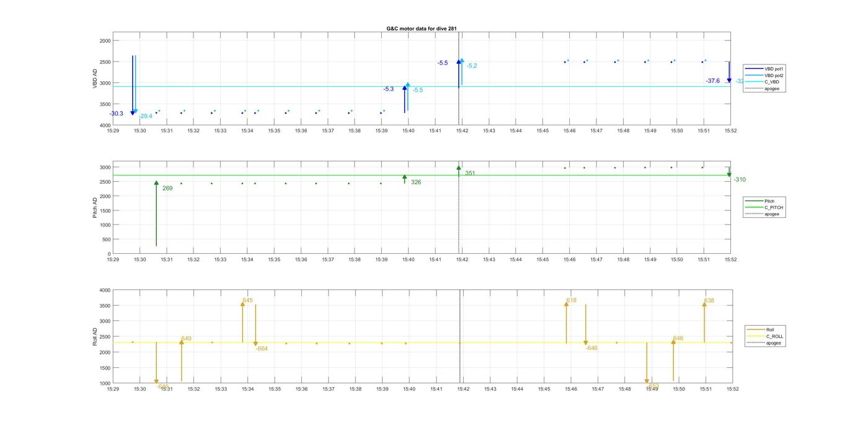Click the '645' roll annotation
This screenshot has width=868, height=430.
coord(247,300)
